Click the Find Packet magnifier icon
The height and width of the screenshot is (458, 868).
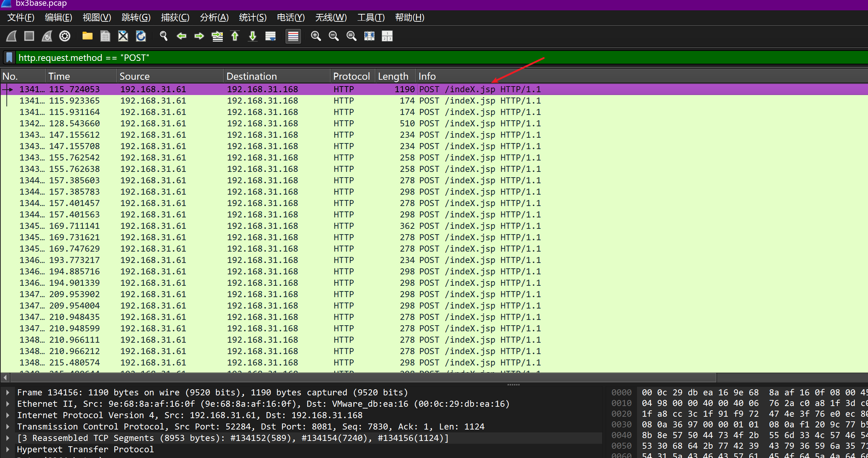163,36
